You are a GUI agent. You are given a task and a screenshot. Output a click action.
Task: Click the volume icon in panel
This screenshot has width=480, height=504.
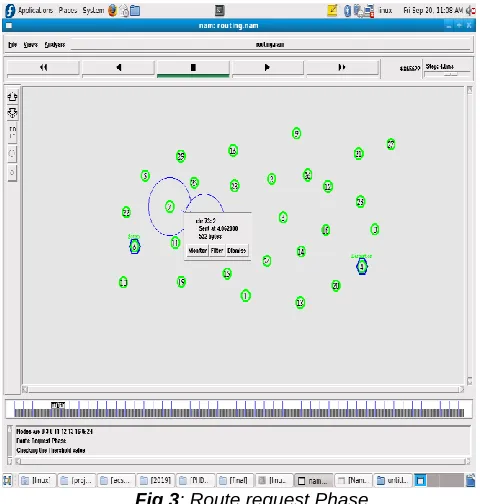(470, 11)
